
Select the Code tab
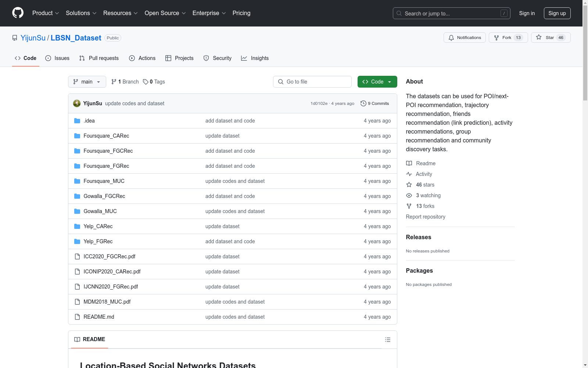point(26,58)
